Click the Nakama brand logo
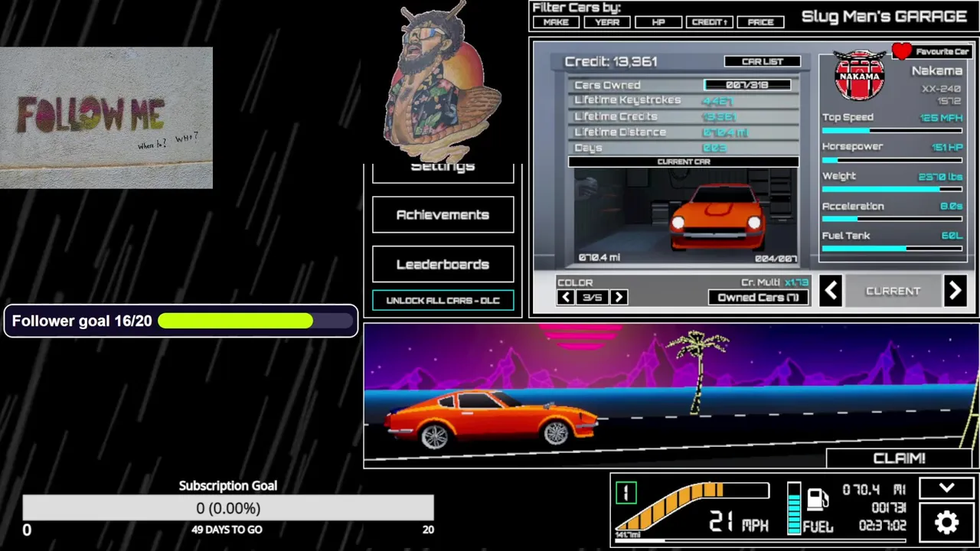The height and width of the screenshot is (551, 980). 860,75
